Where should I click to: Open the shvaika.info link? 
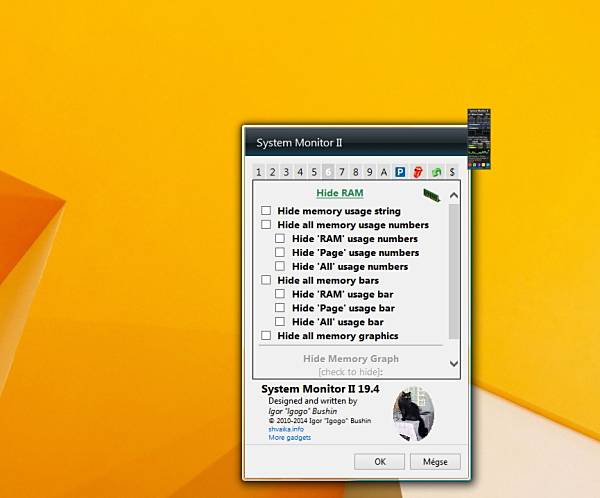tap(286, 429)
